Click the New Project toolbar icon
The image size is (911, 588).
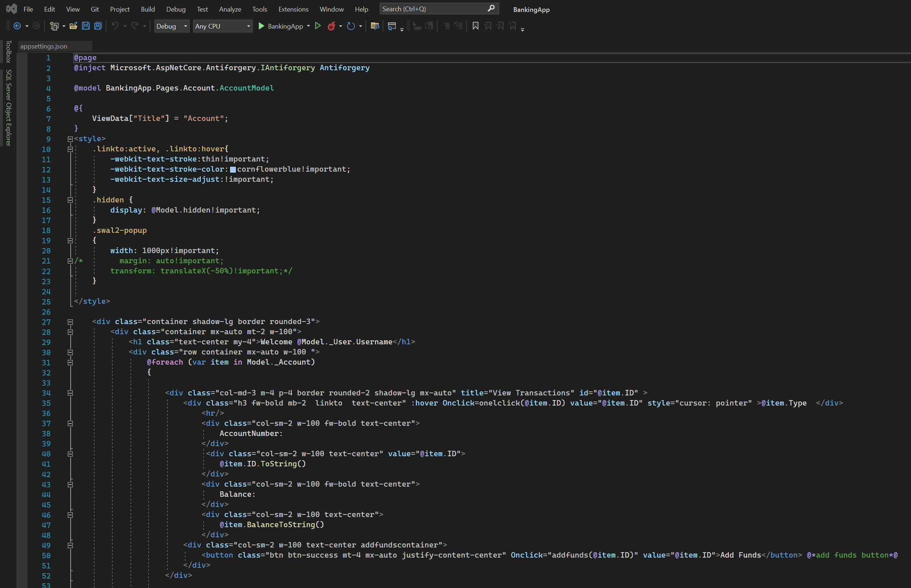[55, 26]
